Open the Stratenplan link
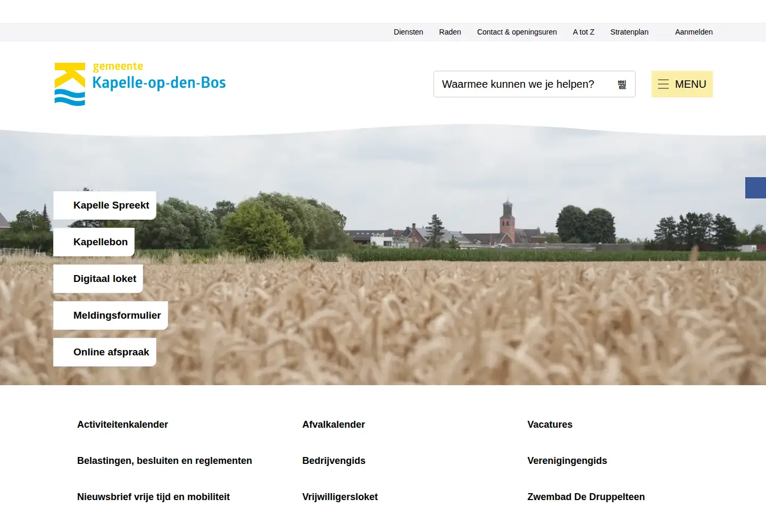Image resolution: width=766 pixels, height=532 pixels. coord(629,32)
